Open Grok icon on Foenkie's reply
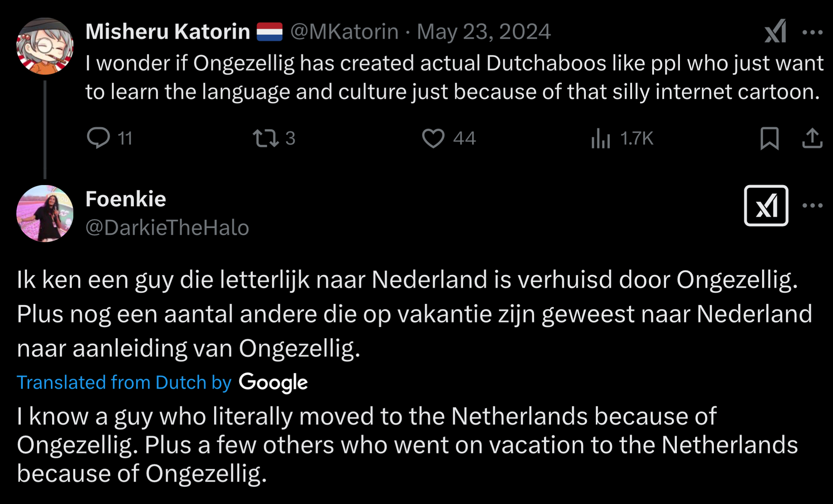The width and height of the screenshot is (833, 504). click(766, 206)
